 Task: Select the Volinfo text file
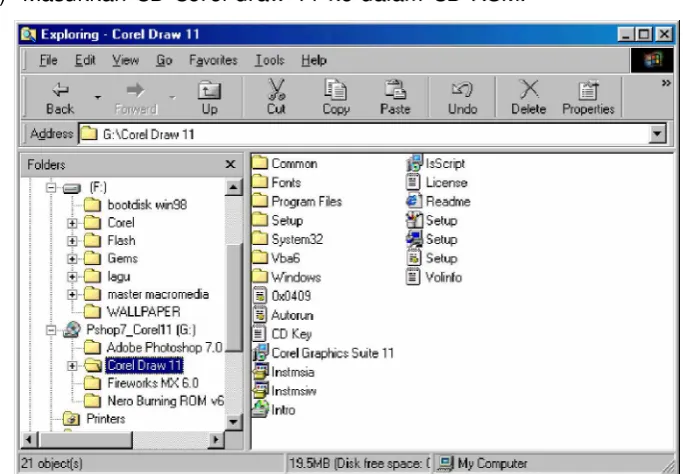434,277
